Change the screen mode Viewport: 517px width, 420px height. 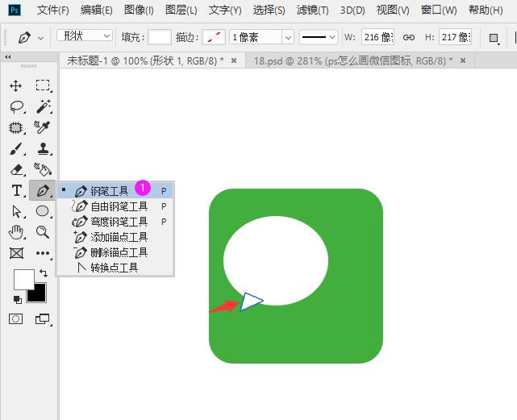[42, 318]
